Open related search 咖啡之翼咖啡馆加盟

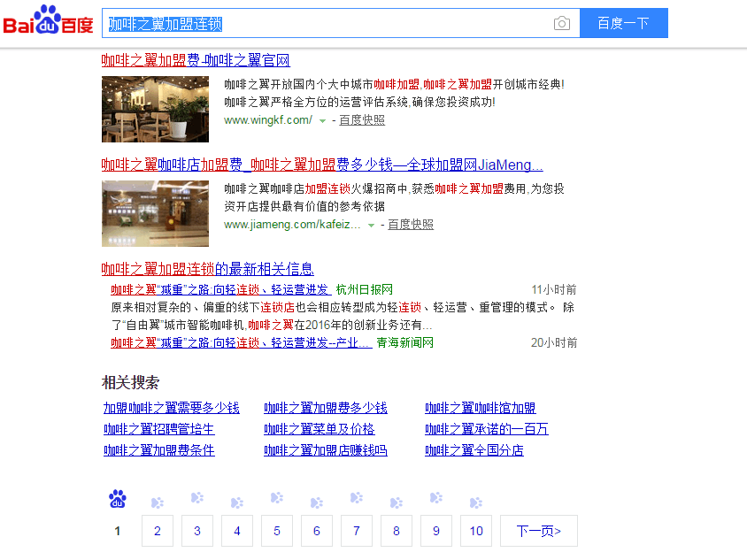pos(481,408)
